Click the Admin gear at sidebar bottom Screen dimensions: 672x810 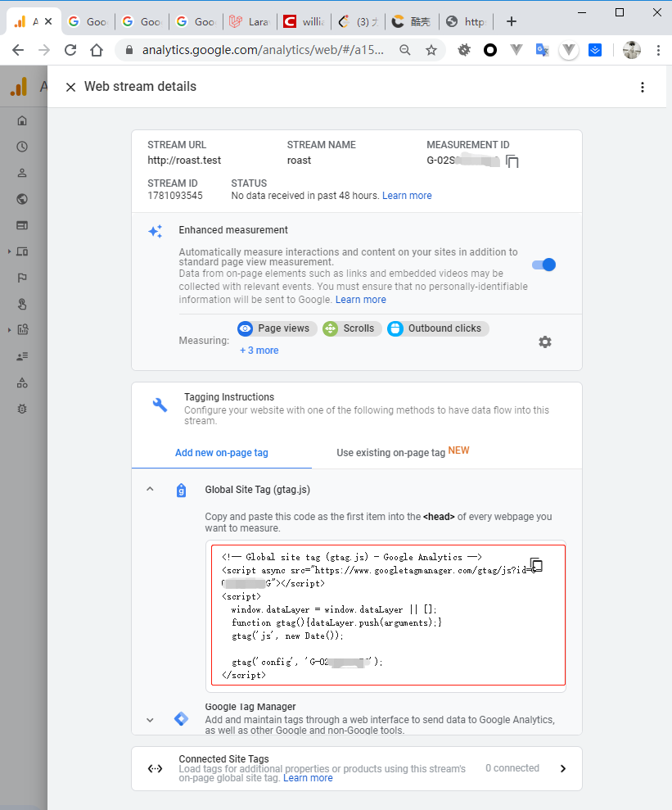20,409
